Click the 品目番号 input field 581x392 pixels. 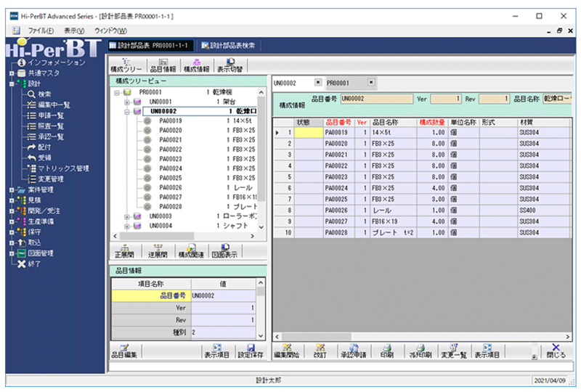pyautogui.click(x=376, y=99)
